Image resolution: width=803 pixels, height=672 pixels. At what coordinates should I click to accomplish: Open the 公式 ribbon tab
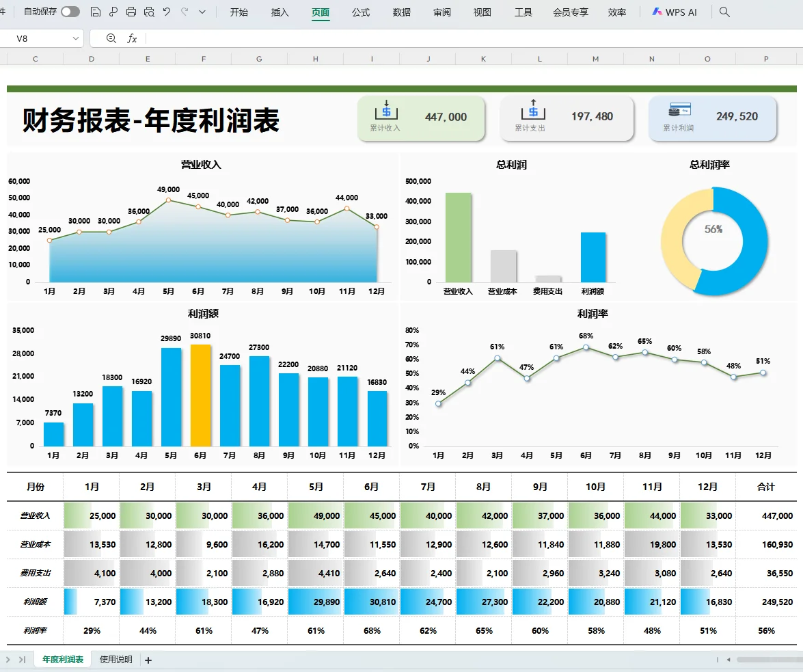coord(361,12)
